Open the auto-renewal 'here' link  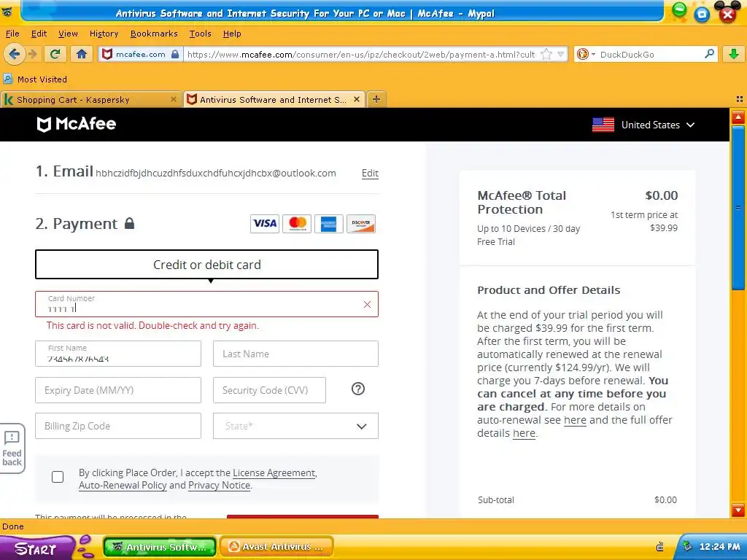(x=575, y=420)
